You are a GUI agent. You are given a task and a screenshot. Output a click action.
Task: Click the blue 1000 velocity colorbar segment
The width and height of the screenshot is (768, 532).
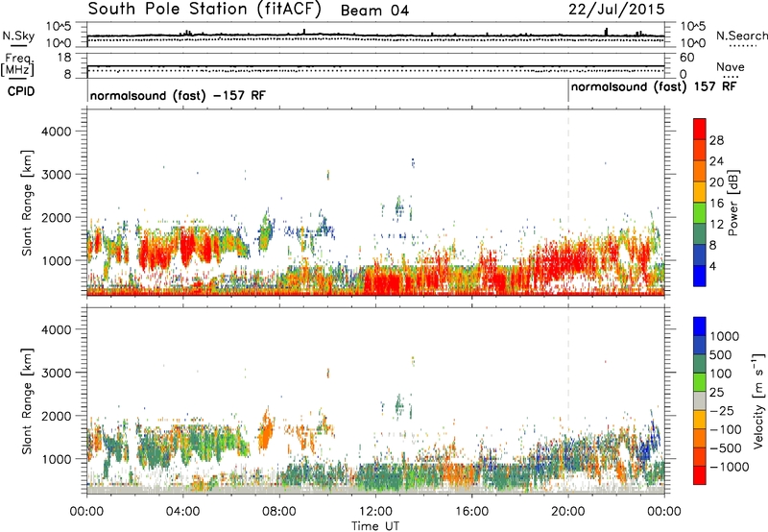click(x=700, y=326)
